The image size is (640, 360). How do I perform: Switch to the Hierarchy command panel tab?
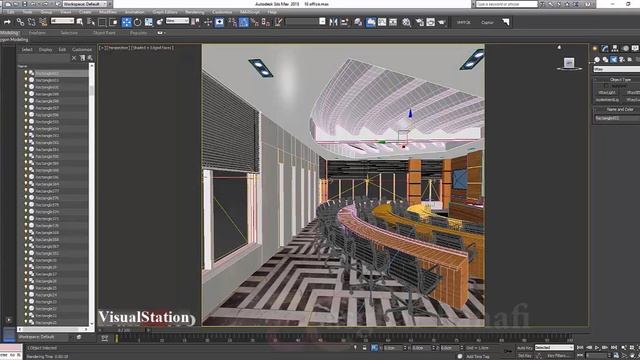(615, 49)
